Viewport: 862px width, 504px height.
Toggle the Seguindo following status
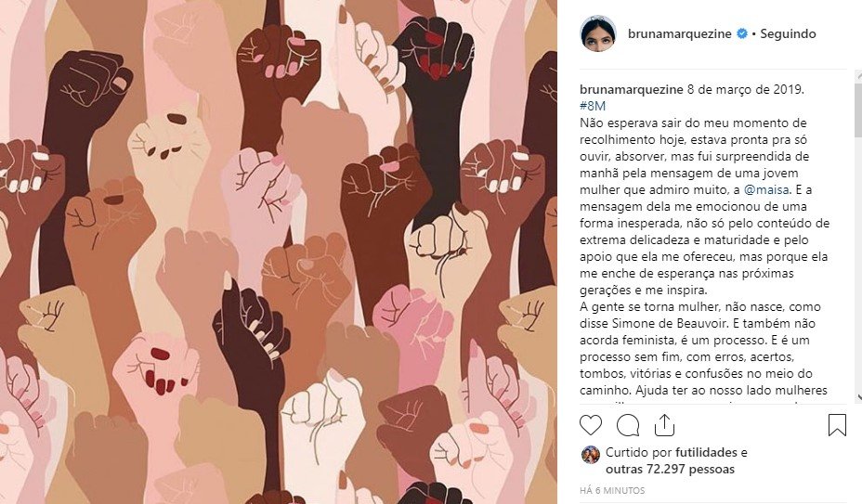tap(788, 33)
